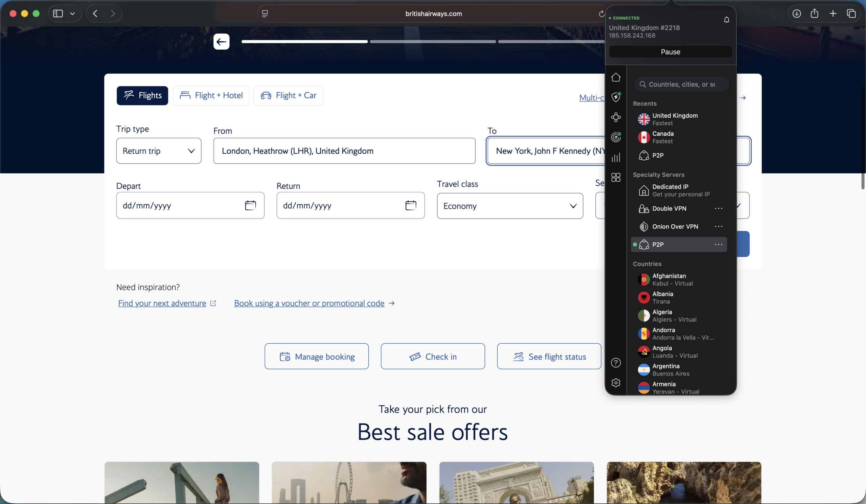Click the VPN notification bell icon
This screenshot has width=866, height=504.
(x=727, y=20)
